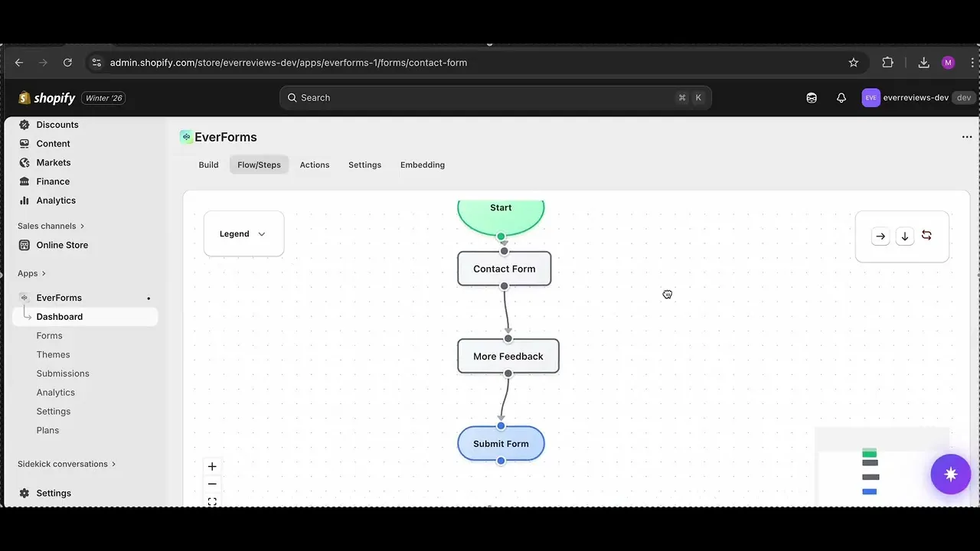The height and width of the screenshot is (551, 980).
Task: Open the form Settings tab
Action: [364, 165]
